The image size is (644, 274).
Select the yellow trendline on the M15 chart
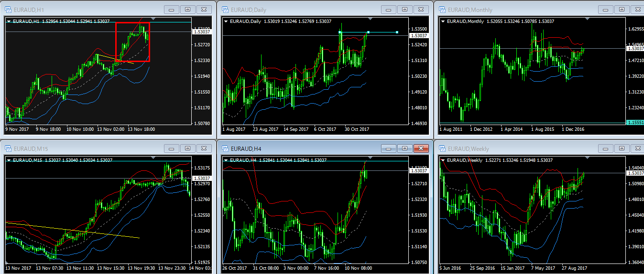click(x=72, y=230)
